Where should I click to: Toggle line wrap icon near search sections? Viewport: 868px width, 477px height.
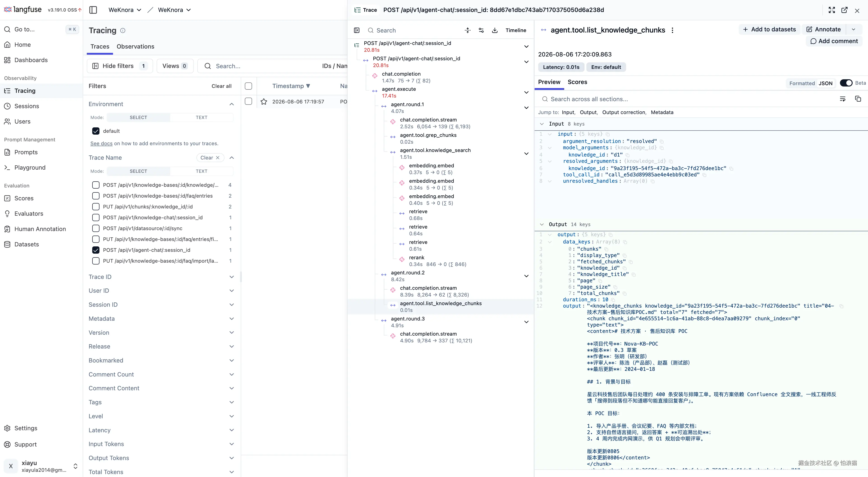842,99
